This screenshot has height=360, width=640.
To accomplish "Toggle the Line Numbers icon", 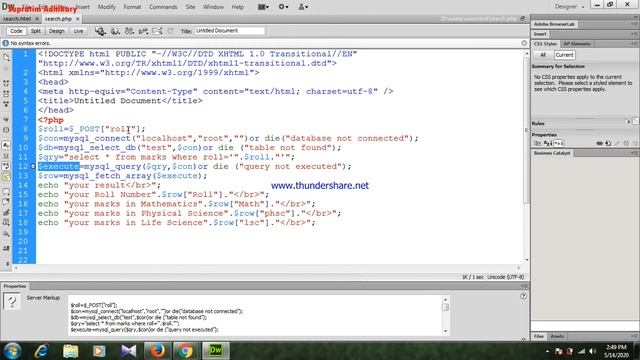I will coord(6,145).
